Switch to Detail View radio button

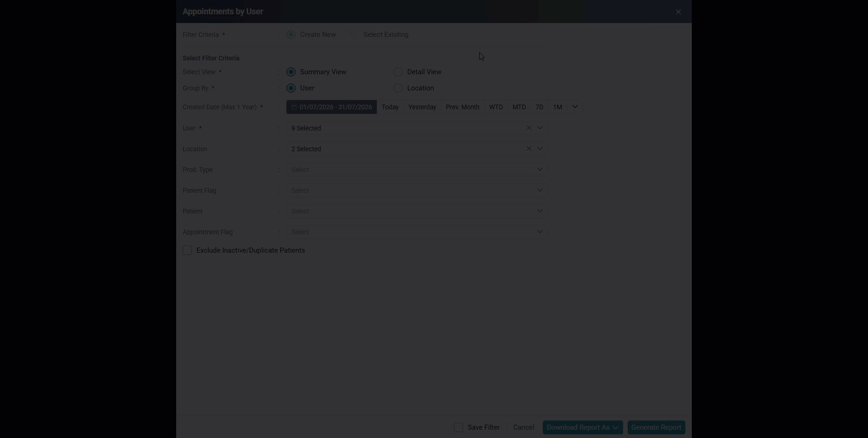tap(398, 72)
